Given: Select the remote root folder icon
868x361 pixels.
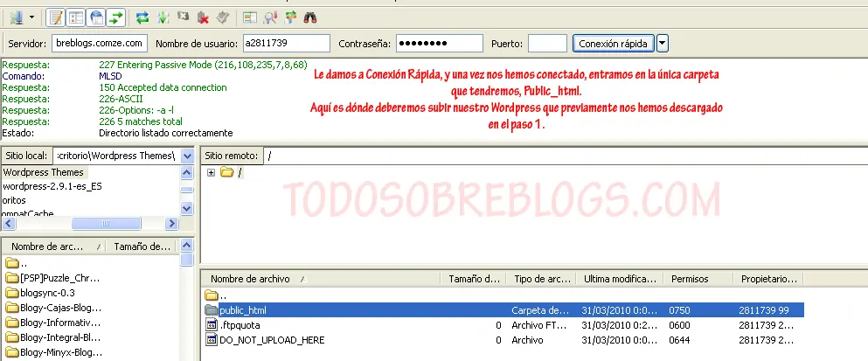Looking at the screenshot, I should click(x=226, y=172).
